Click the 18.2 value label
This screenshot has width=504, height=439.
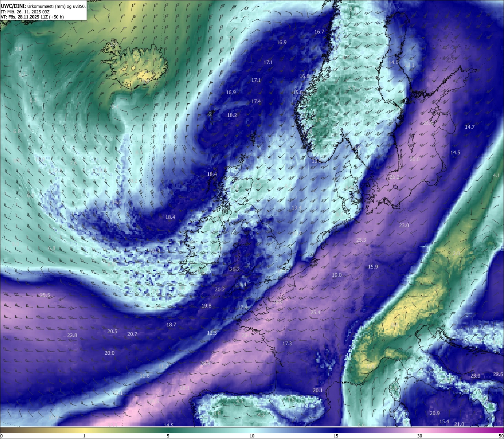232,115
